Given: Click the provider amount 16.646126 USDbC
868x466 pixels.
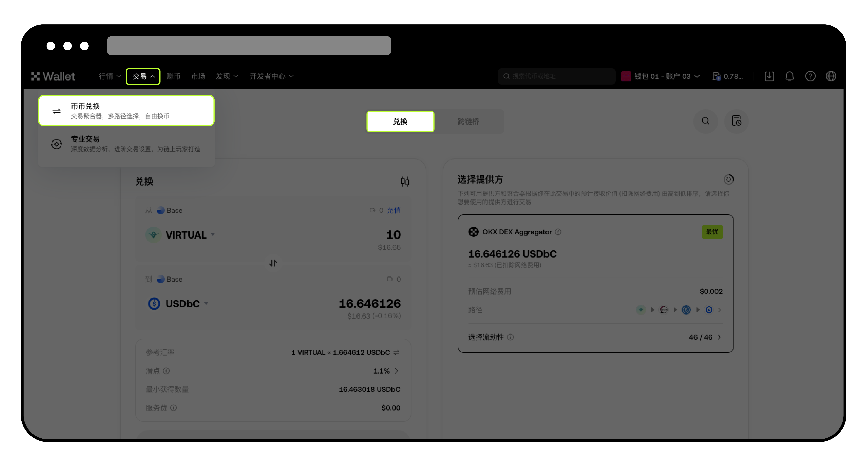Looking at the screenshot, I should tap(512, 254).
